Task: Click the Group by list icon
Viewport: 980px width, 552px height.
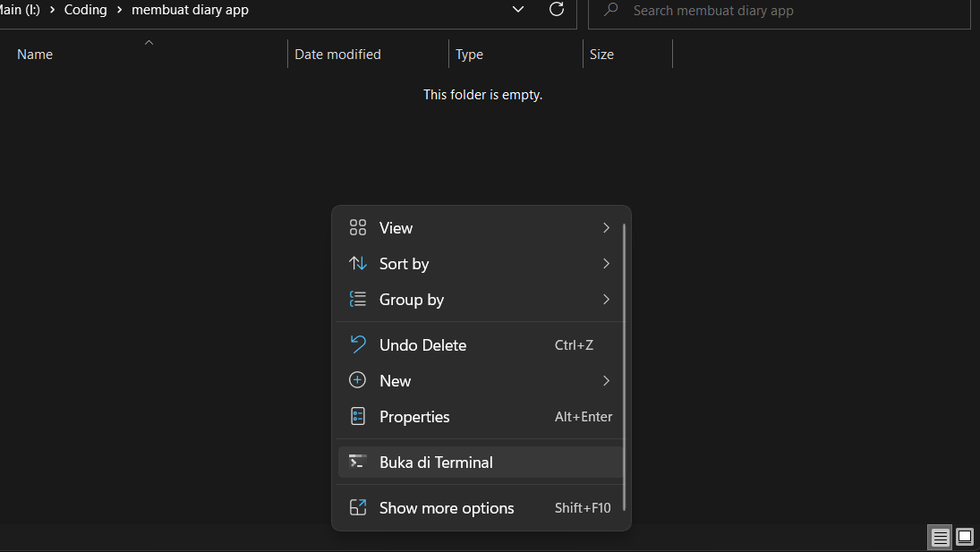Action: [x=358, y=300]
